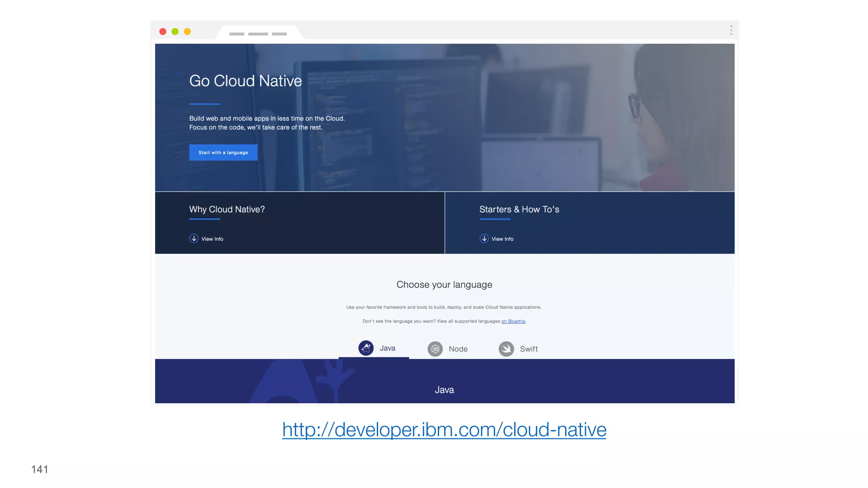The height and width of the screenshot is (488, 868).
Task: Switch to the Swift tab label
Action: click(529, 349)
